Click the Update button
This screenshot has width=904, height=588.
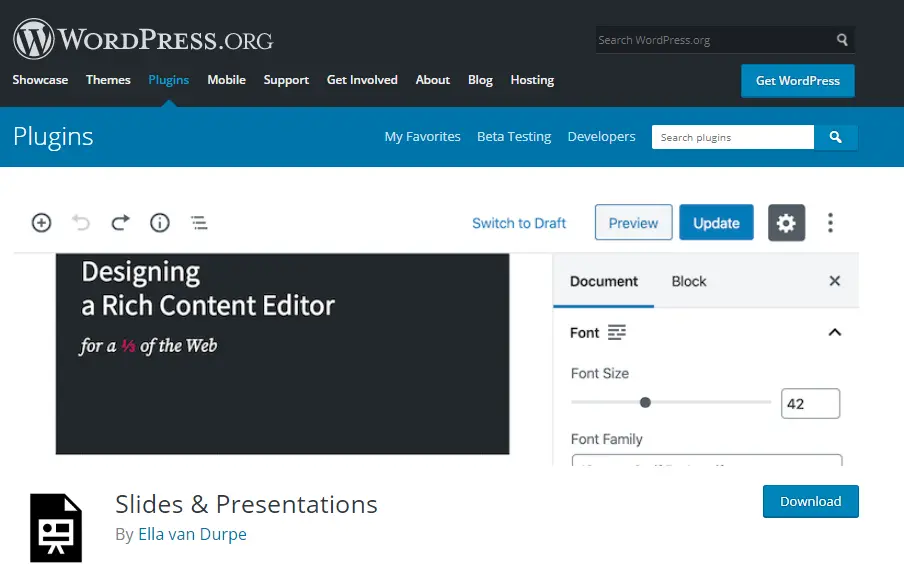point(716,223)
